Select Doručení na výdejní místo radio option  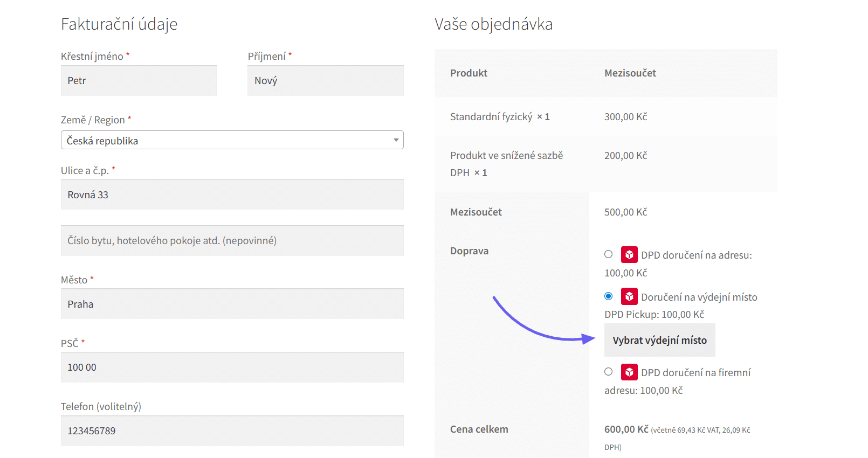pyautogui.click(x=609, y=296)
